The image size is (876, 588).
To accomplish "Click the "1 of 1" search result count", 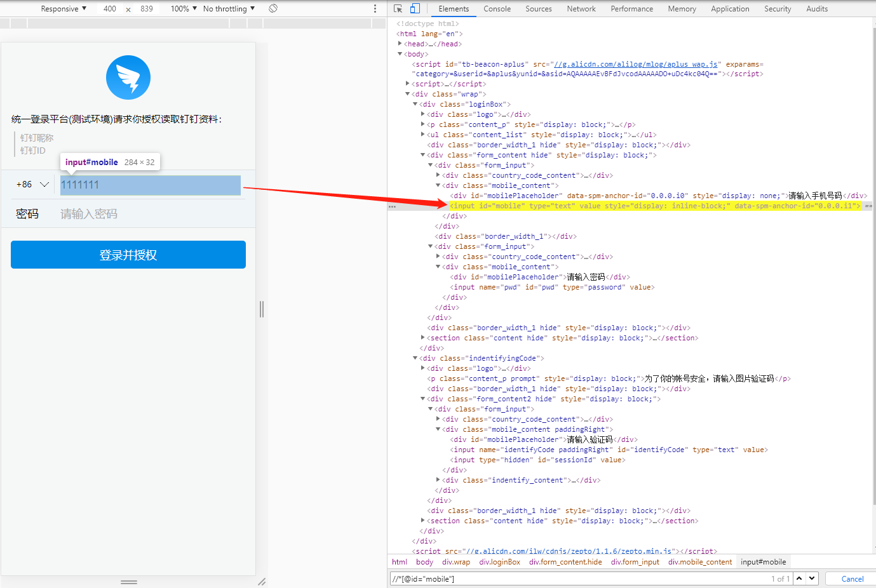I will point(780,579).
